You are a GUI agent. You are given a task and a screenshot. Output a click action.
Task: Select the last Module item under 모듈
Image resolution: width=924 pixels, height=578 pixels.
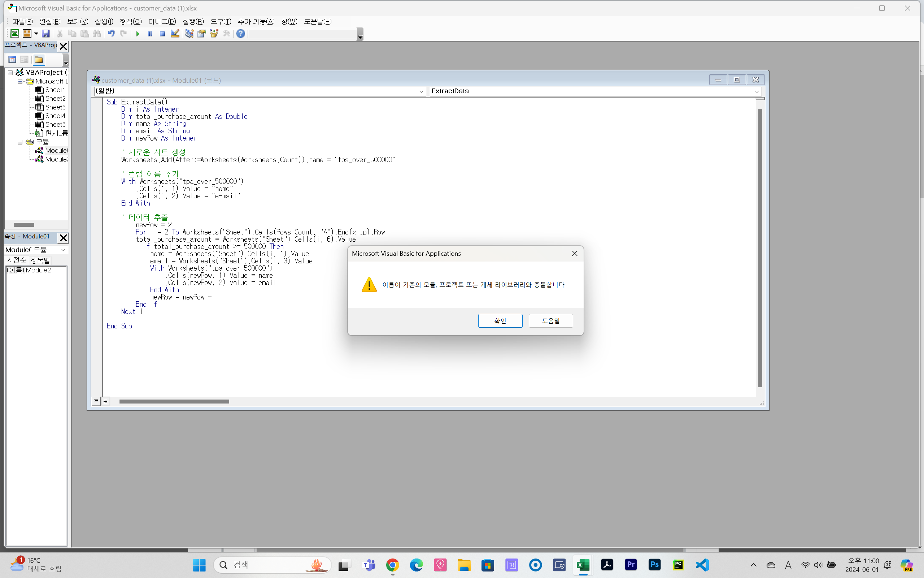pos(52,159)
